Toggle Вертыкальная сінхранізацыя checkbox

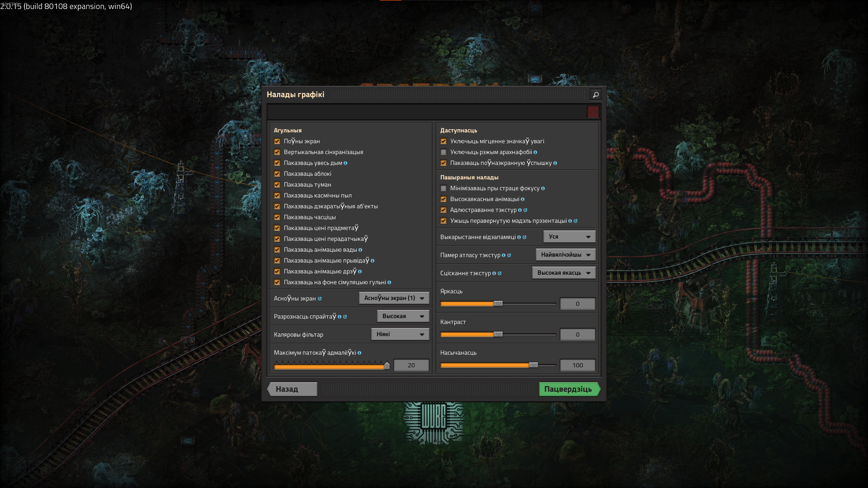click(277, 152)
